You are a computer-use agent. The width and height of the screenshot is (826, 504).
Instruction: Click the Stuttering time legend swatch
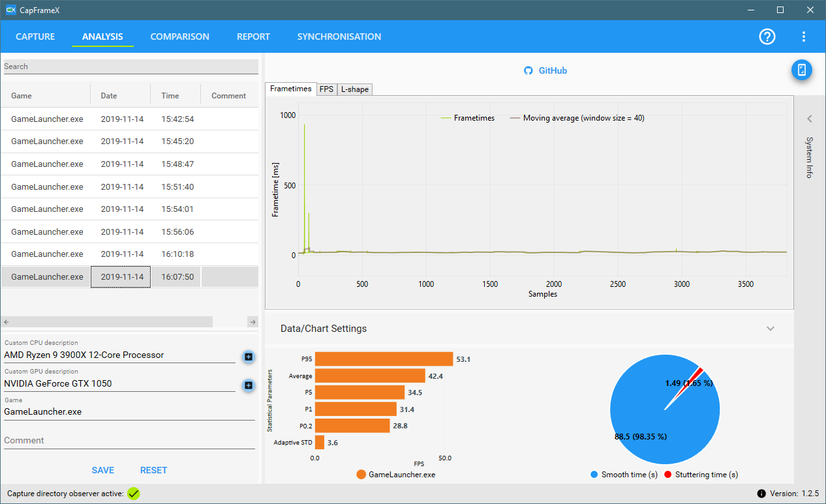[667, 475]
